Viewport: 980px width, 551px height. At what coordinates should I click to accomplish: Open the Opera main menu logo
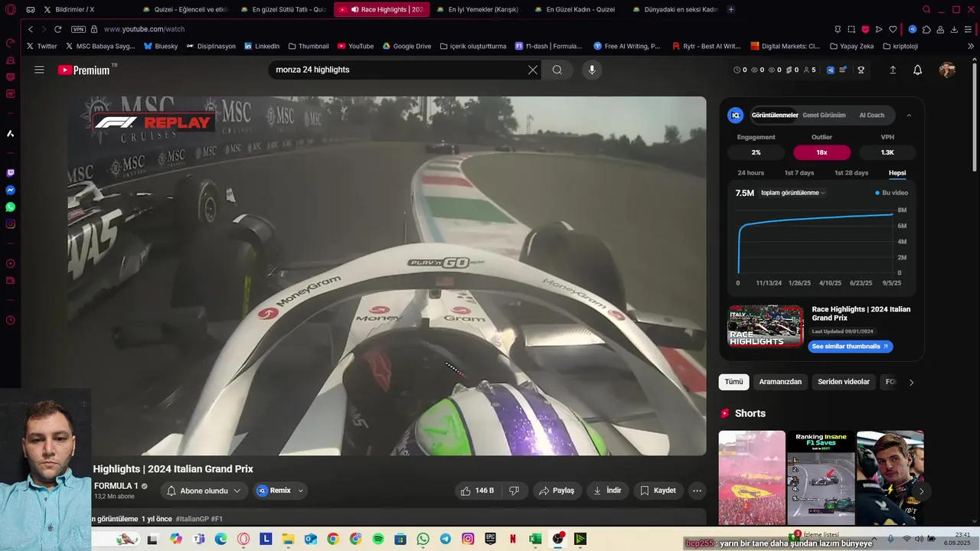[x=11, y=10]
